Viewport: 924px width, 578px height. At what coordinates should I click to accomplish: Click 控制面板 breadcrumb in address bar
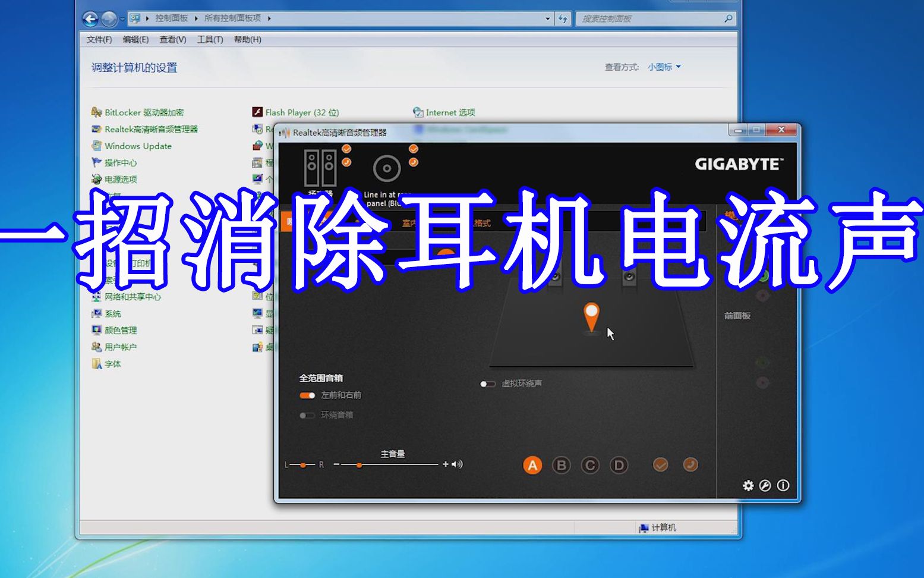(172, 18)
